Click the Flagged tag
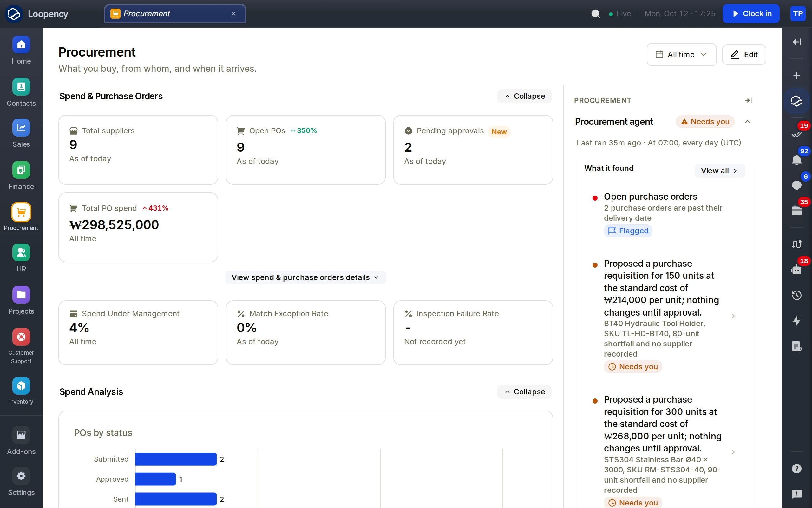The width and height of the screenshot is (812, 508). click(628, 231)
